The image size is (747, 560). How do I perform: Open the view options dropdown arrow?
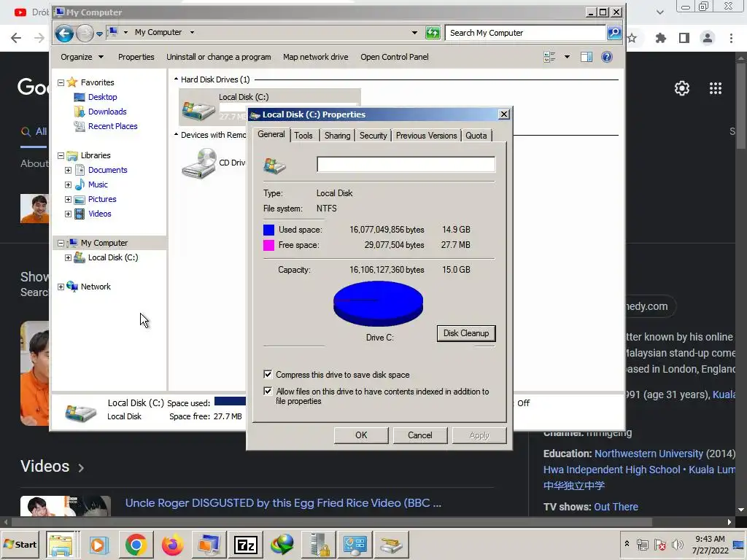(x=567, y=57)
